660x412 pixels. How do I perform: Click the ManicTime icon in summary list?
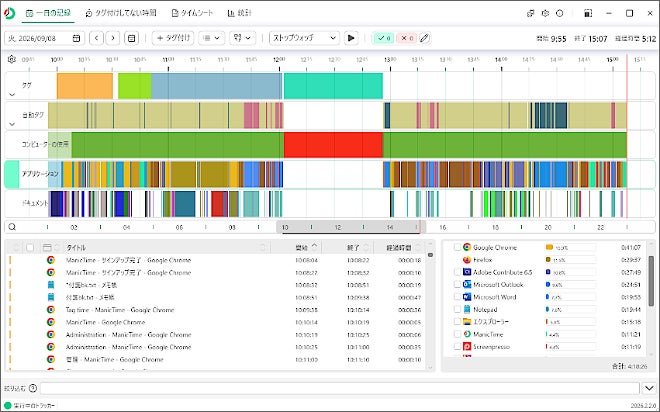coord(467,334)
